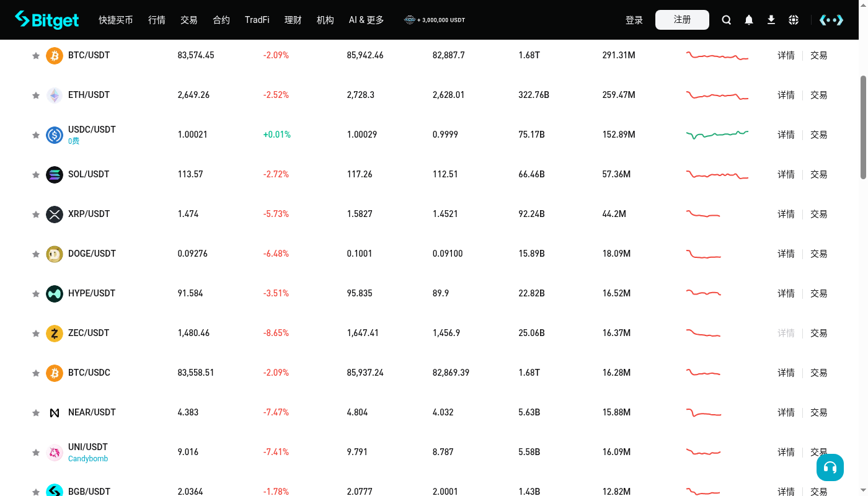
Task: Open the 合约 menu
Action: tap(221, 20)
